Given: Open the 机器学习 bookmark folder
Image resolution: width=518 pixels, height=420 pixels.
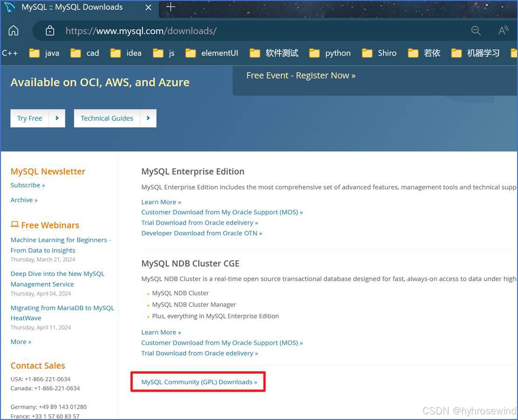Looking at the screenshot, I should 476,53.
